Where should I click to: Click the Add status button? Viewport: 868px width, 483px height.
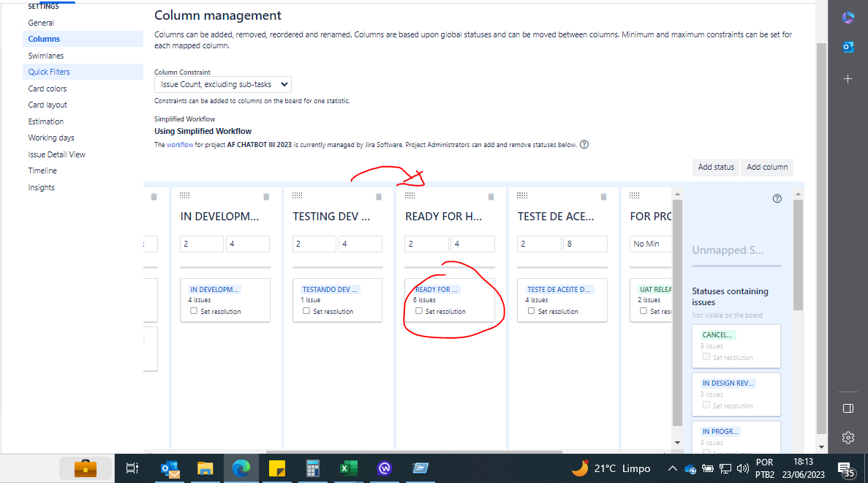tap(715, 167)
